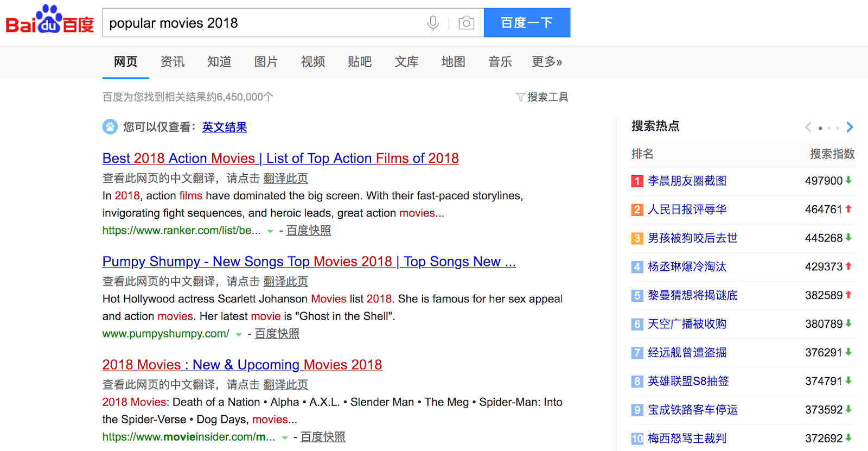Viewport: 868px width, 451px height.
Task: Click the Baidu paw icon beside 英文结果
Action: coord(110,127)
